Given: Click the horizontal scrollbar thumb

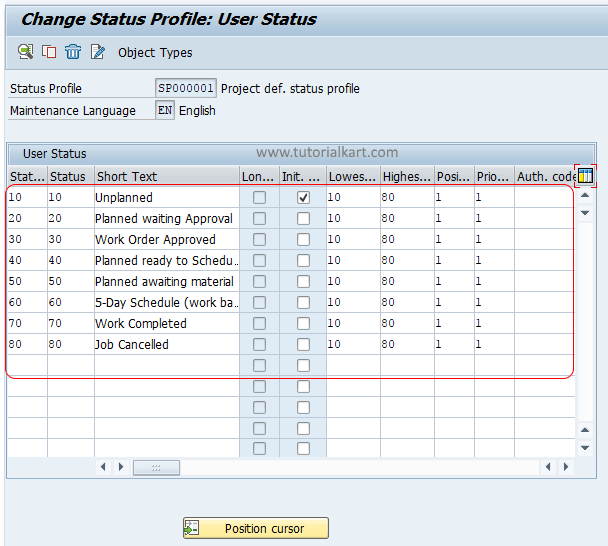Looking at the screenshot, I should coord(156,467).
